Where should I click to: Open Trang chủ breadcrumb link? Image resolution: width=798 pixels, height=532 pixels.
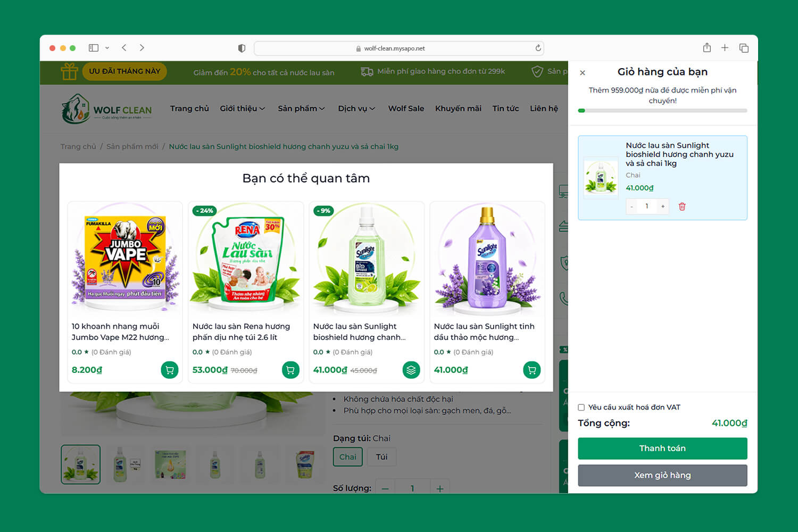click(x=78, y=147)
